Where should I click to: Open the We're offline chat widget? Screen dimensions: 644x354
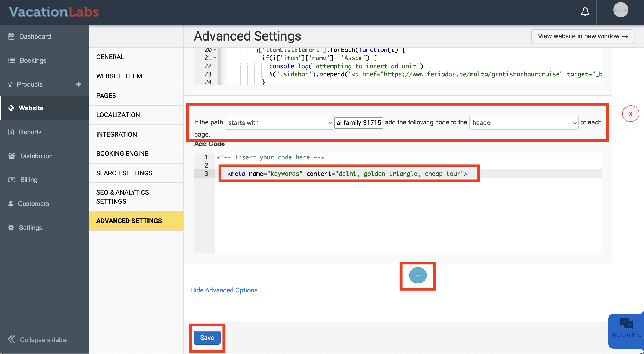[x=626, y=330]
